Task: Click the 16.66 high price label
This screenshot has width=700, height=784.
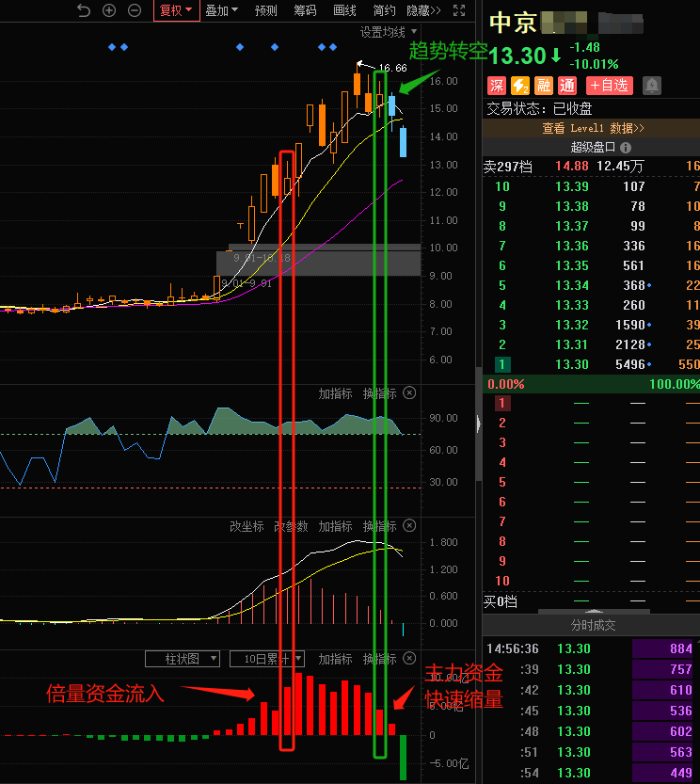Action: tap(393, 68)
